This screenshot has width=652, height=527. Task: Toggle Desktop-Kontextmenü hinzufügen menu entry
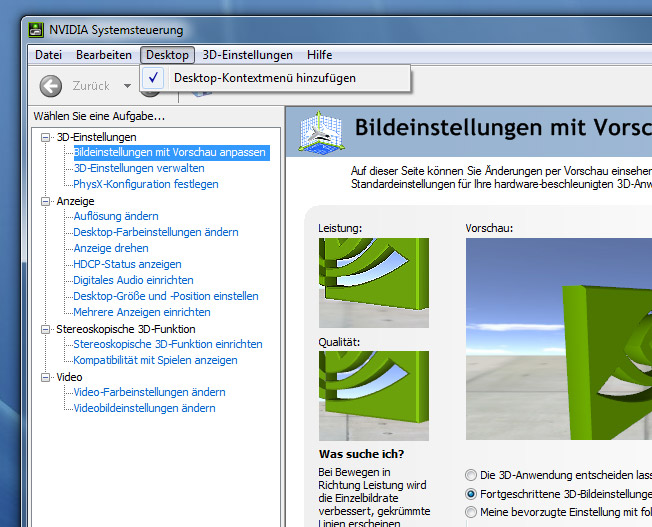point(275,78)
